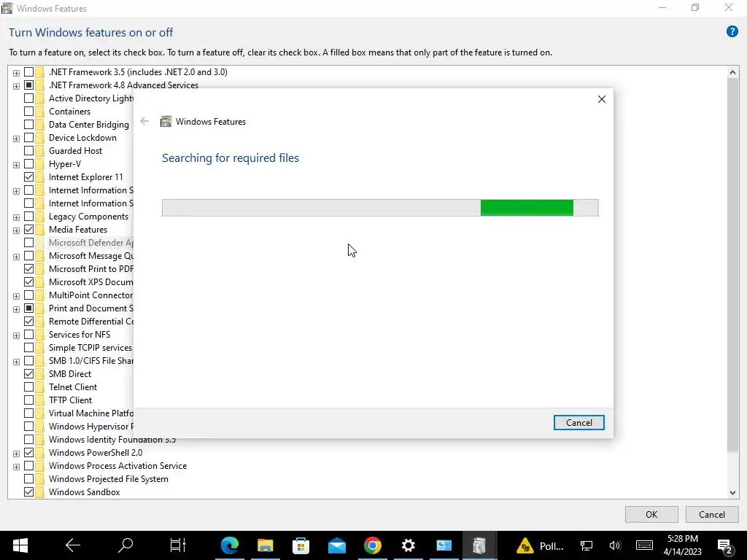Open Settings gear on taskbar
The width and height of the screenshot is (747, 560).
pyautogui.click(x=409, y=545)
